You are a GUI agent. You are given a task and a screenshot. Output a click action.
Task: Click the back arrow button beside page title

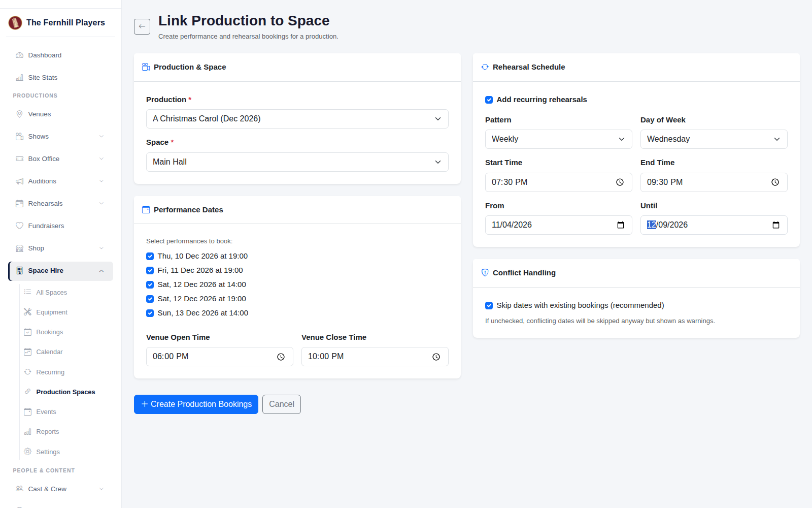click(x=142, y=26)
